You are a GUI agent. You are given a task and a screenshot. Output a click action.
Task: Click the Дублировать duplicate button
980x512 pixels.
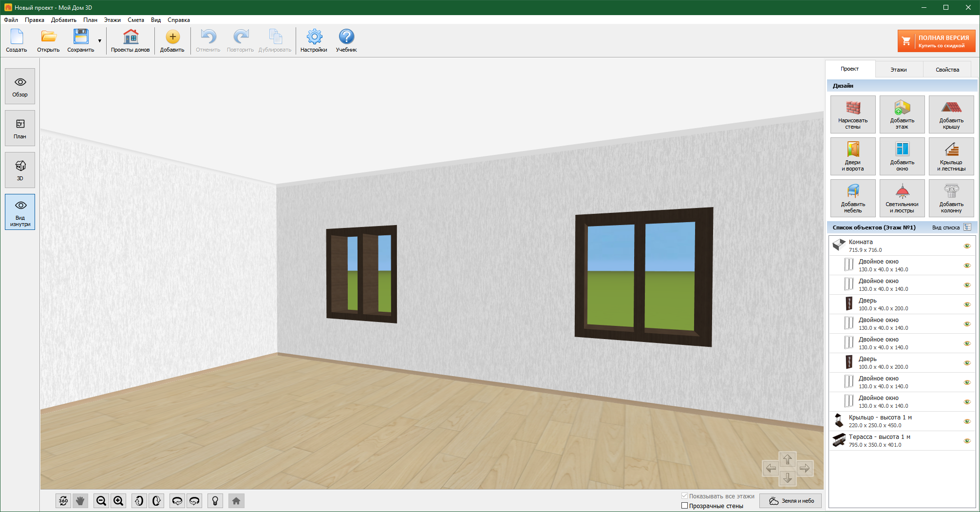tap(275, 40)
